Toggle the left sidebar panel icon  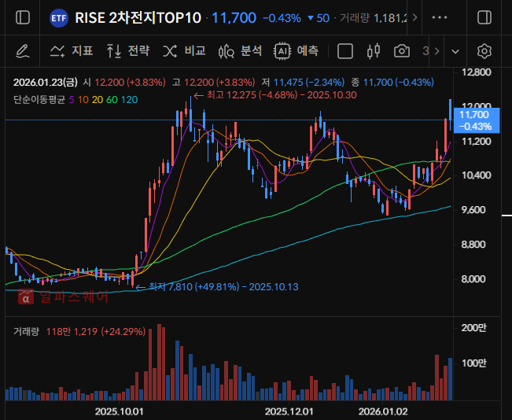click(23, 17)
